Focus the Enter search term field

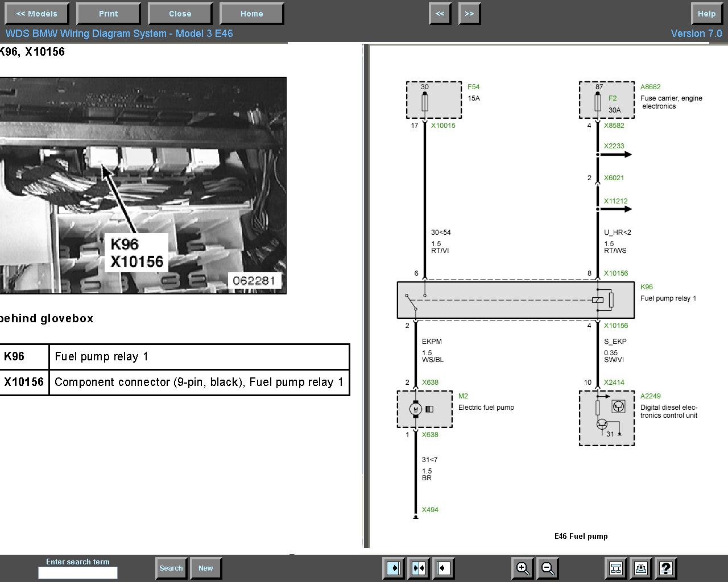click(78, 573)
